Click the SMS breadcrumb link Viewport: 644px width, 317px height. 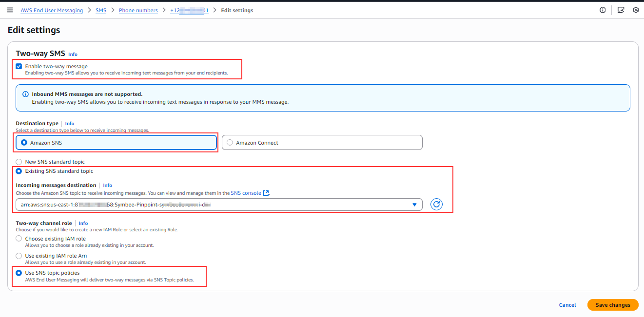101,10
